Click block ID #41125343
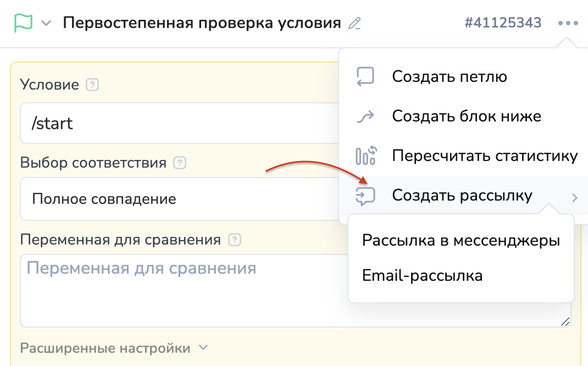 [x=503, y=23]
